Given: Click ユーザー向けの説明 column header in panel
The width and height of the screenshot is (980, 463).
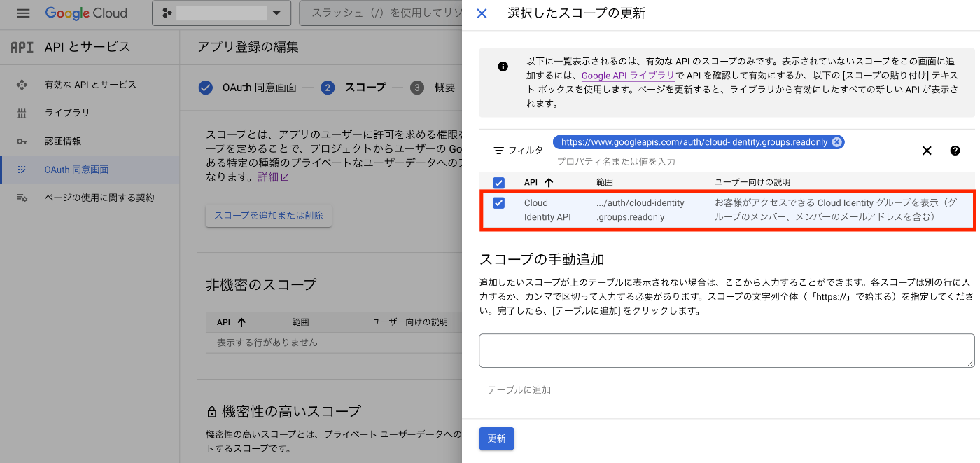Looking at the screenshot, I should 752,182.
